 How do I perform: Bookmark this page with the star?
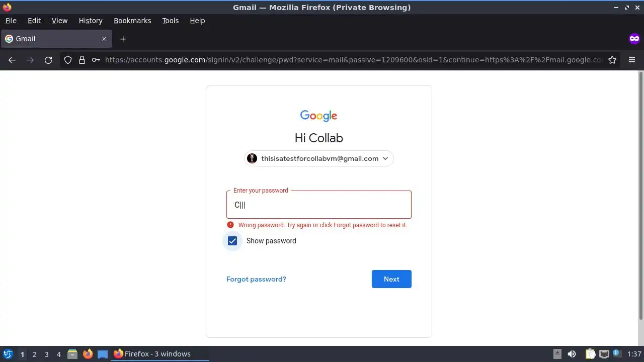[612, 60]
